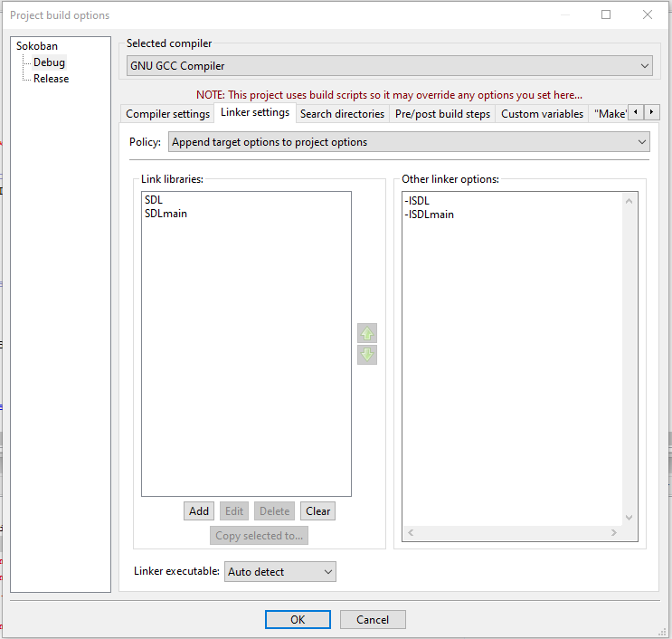Viewport: 672px width, 639px height.
Task: Click Add to add a link library
Action: [x=199, y=511]
